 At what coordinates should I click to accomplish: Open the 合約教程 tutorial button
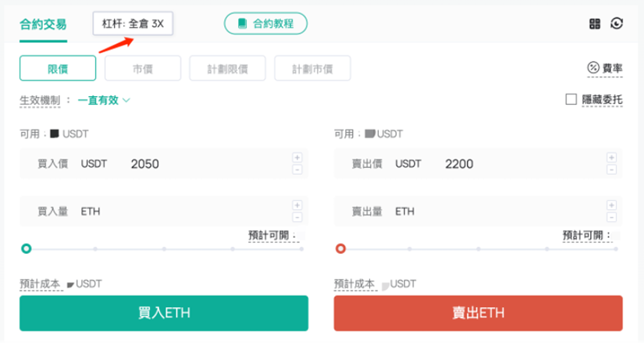[265, 23]
